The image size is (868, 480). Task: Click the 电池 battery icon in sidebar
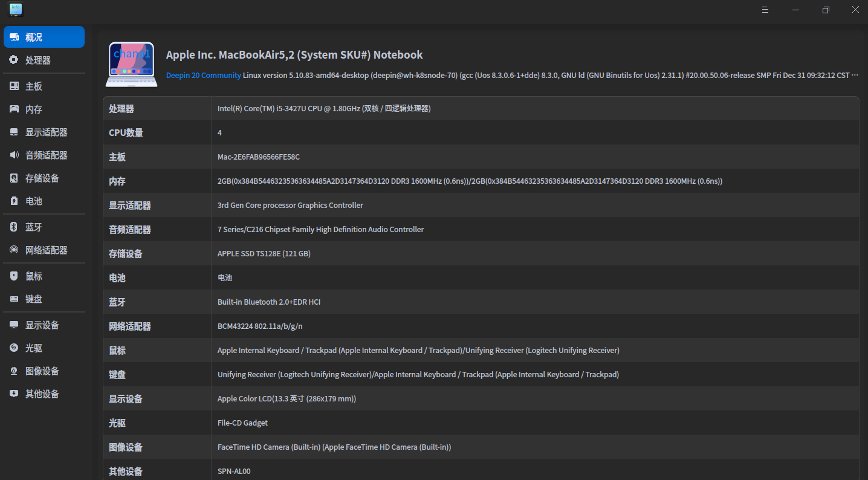pos(15,201)
